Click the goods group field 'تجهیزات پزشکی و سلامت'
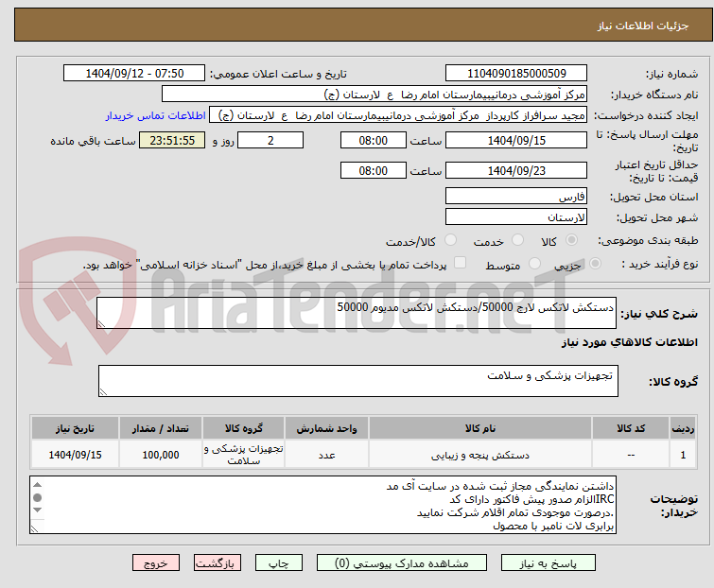The width and height of the screenshot is (714, 588). pyautogui.click(x=357, y=381)
